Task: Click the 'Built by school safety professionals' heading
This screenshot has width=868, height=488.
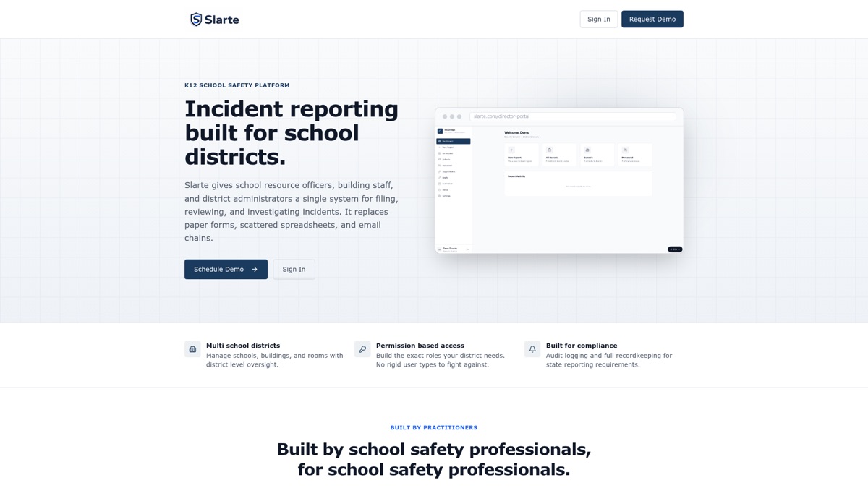Action: pos(434,459)
